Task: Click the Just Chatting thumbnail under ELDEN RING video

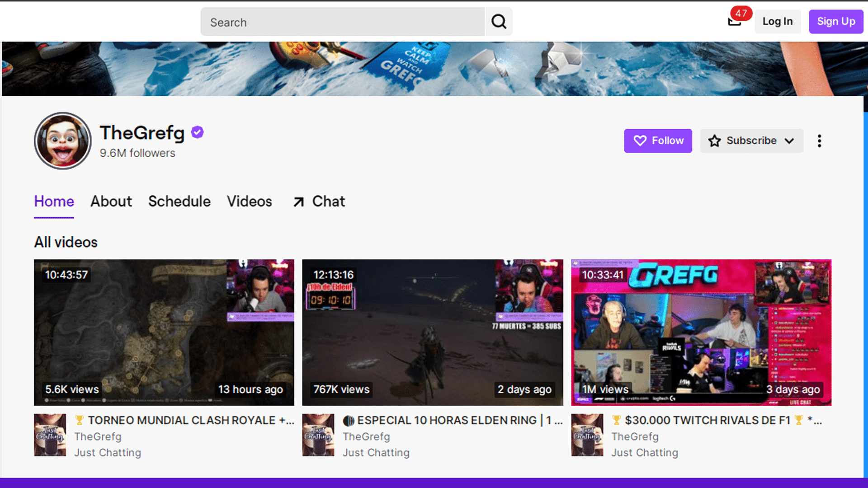Action: pyautogui.click(x=318, y=435)
